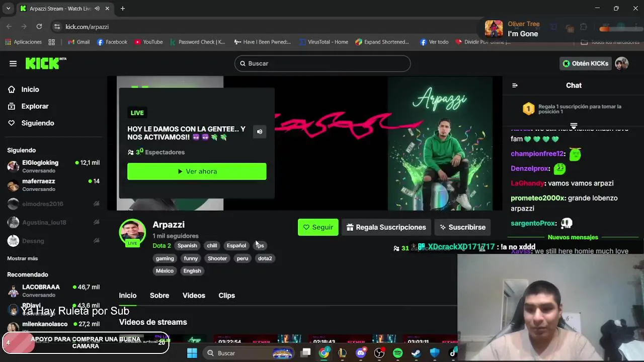Viewport: 644px width, 362px height.
Task: Select the México tag
Action: 165,271
